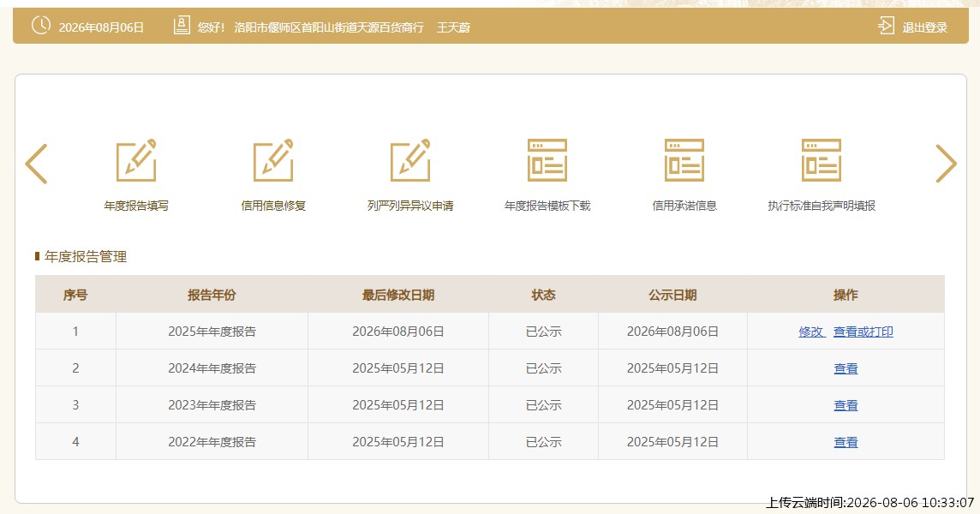Open the 年度报告模板下载 page icon
Viewport: 980px width, 514px height.
coord(547,160)
